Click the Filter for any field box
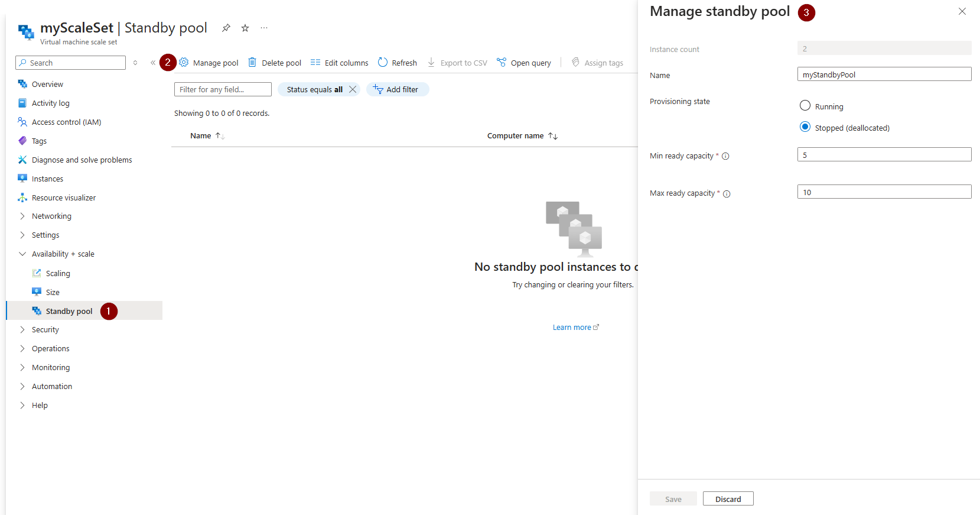This screenshot has width=980, height=515. tap(223, 89)
